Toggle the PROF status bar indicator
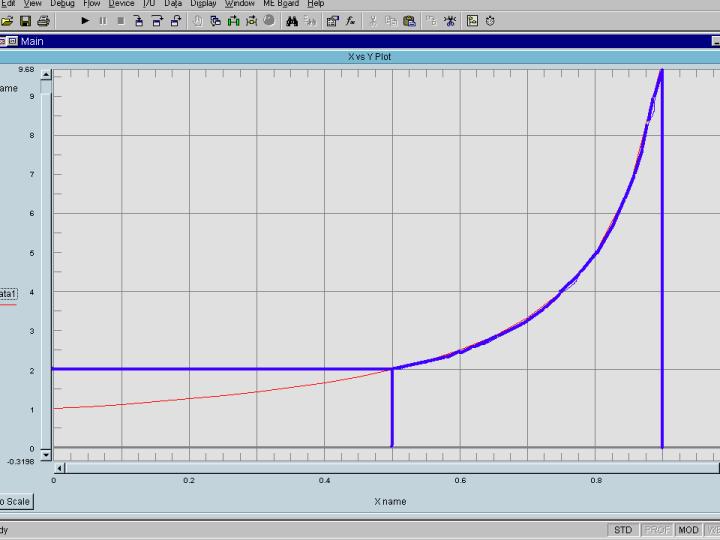 [656, 530]
